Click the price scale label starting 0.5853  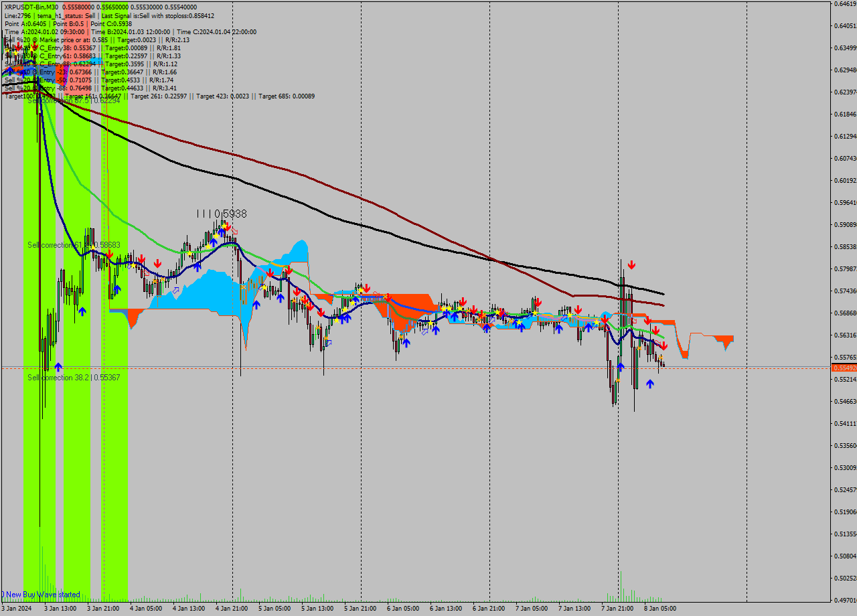click(845, 247)
